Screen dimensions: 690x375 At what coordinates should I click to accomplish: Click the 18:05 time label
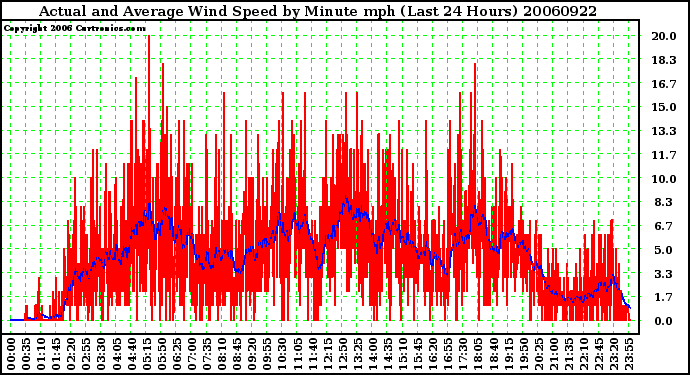click(x=478, y=354)
